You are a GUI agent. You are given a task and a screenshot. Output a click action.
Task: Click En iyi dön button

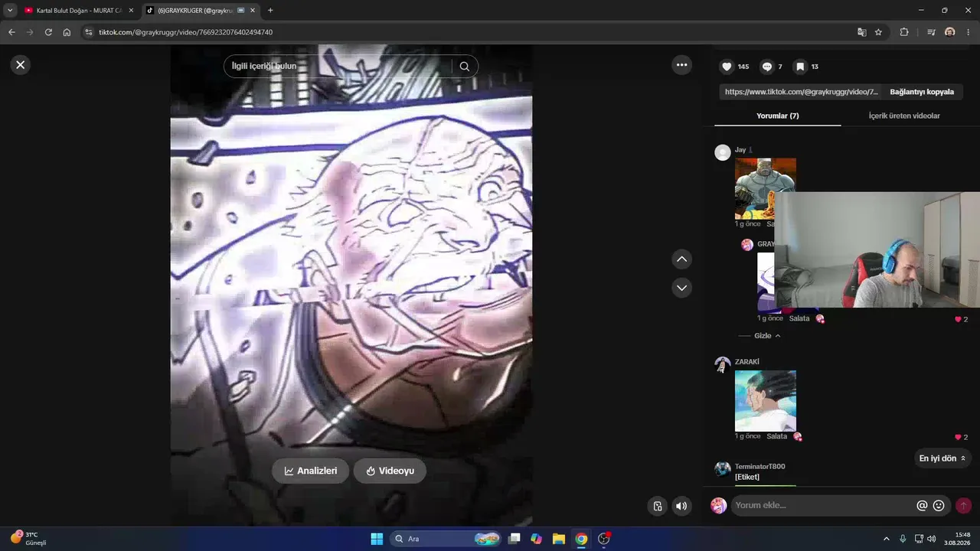click(x=942, y=458)
